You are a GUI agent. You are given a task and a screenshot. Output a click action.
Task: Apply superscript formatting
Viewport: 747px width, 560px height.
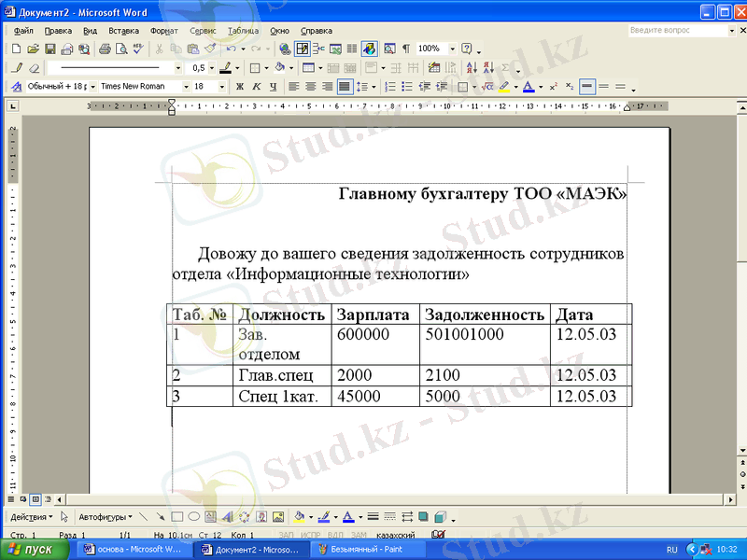tap(554, 87)
